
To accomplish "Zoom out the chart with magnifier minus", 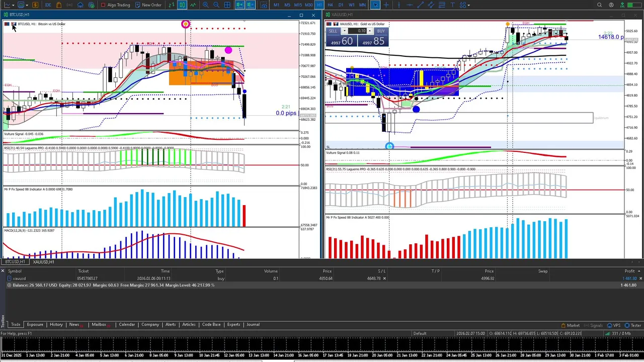I will pyautogui.click(x=216, y=5).
